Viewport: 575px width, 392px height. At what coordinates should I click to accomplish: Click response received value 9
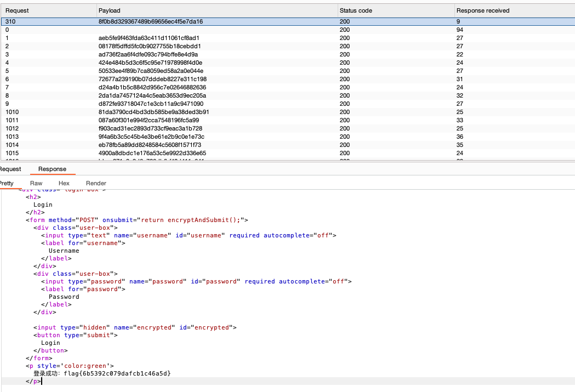pyautogui.click(x=458, y=21)
